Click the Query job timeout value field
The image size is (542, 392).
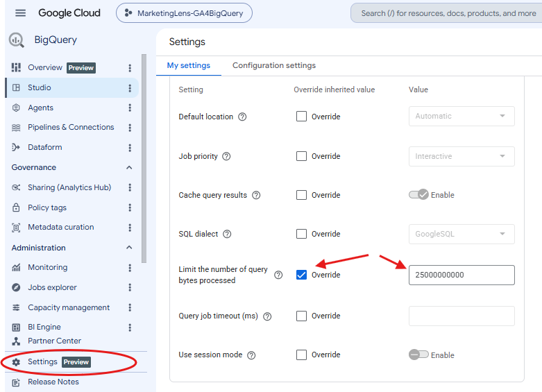(461, 316)
